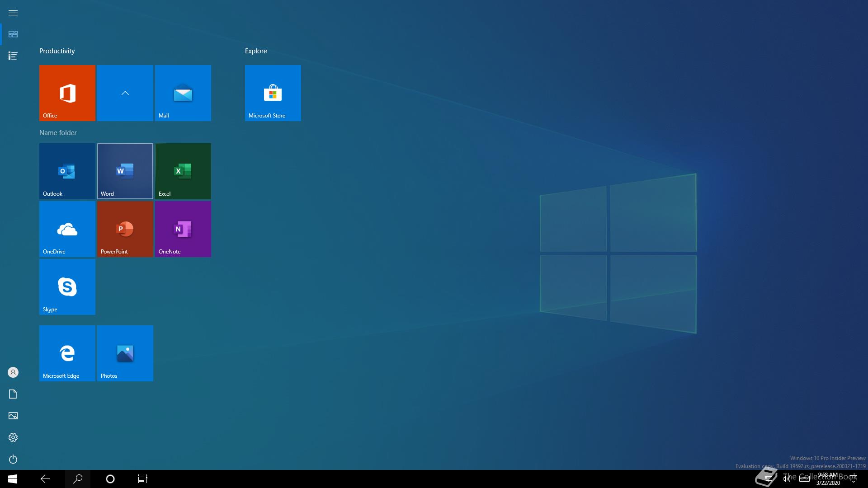Collapse the open tile folder with the chevron
This screenshot has width=868, height=488.
pyautogui.click(x=125, y=93)
